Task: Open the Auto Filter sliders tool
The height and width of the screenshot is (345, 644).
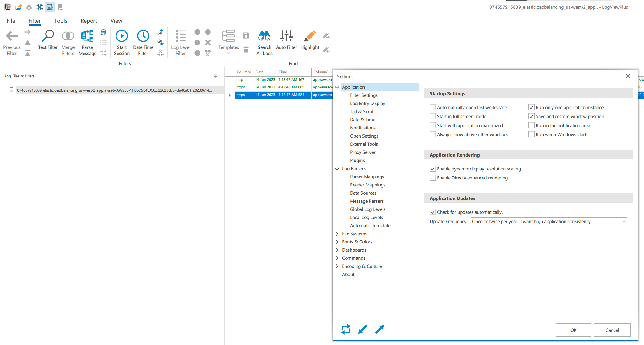Action: pos(286,36)
